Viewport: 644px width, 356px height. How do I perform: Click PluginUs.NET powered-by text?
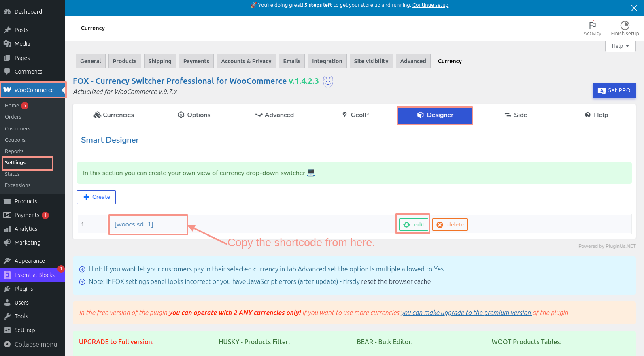[x=607, y=246]
